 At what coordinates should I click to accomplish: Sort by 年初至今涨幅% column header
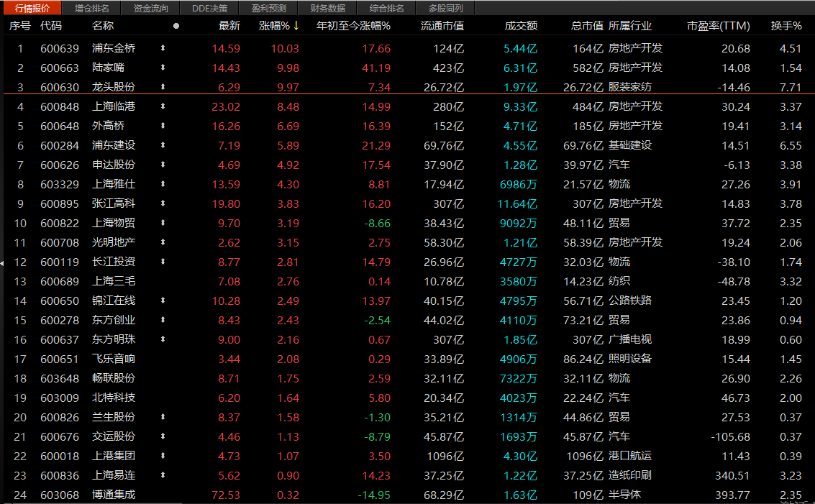pyautogui.click(x=353, y=26)
